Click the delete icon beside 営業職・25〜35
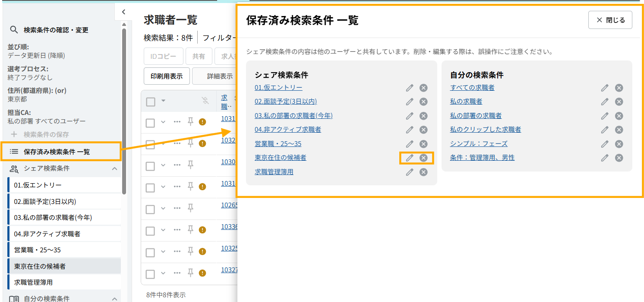 coord(423,144)
